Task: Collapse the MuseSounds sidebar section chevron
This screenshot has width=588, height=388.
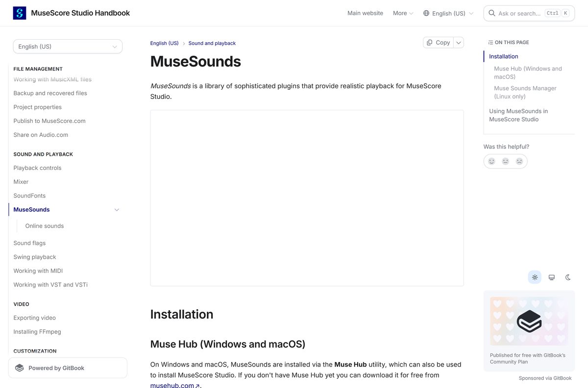Action: pos(117,210)
